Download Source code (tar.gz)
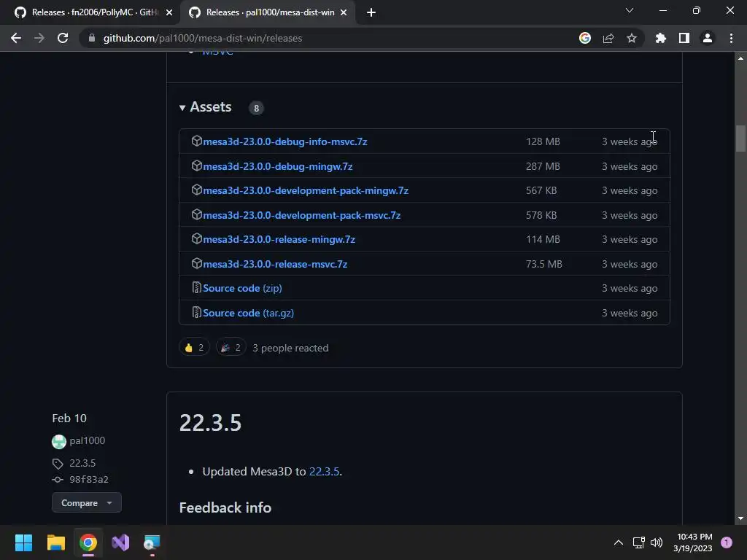The width and height of the screenshot is (747, 560). click(248, 313)
